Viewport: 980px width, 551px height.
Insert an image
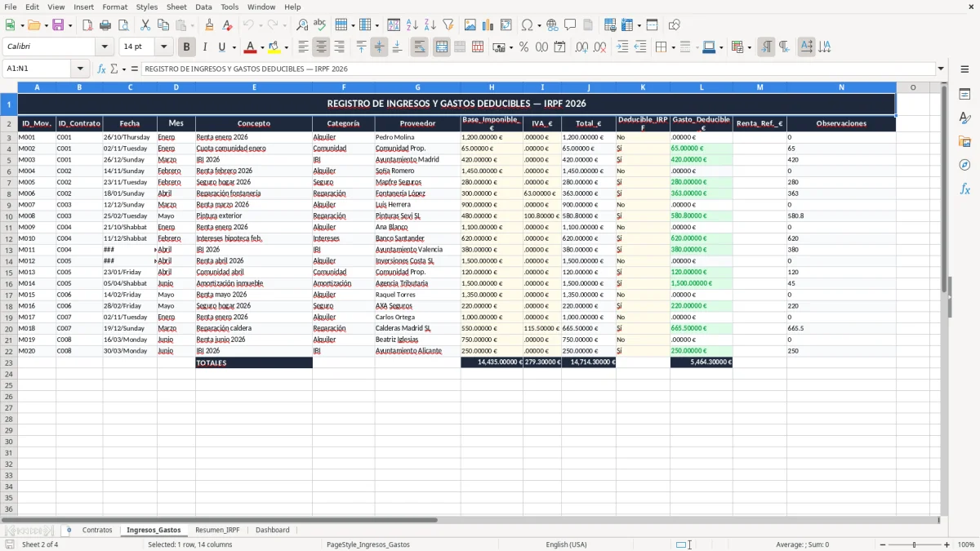470,25
